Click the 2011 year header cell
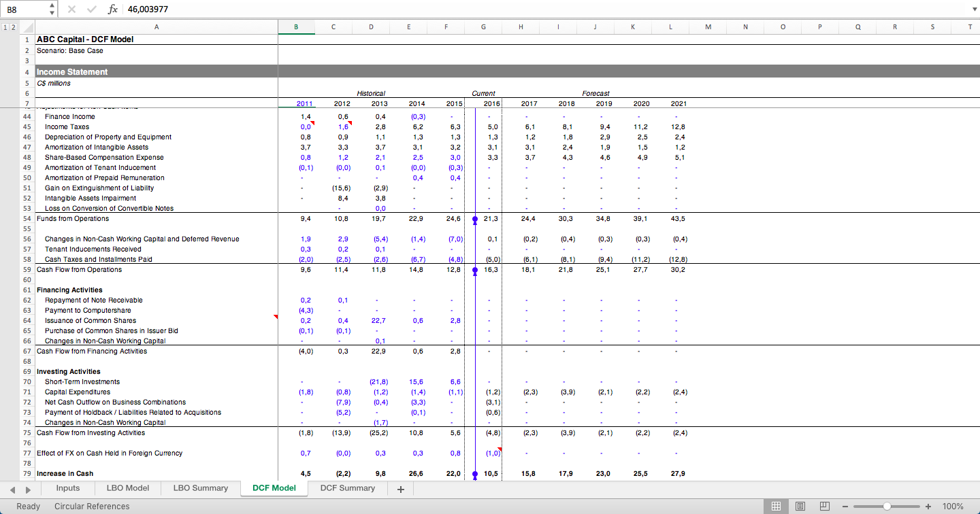Image resolution: width=980 pixels, height=514 pixels. tap(304, 103)
